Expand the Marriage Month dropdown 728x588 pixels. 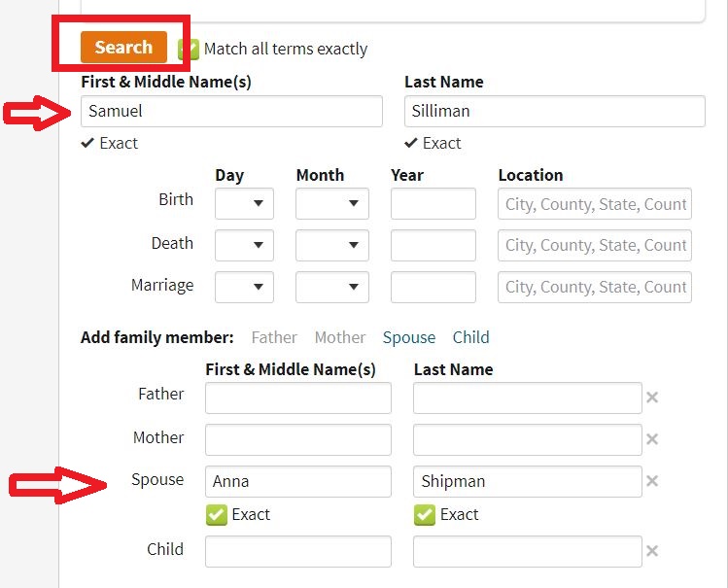coord(331,287)
